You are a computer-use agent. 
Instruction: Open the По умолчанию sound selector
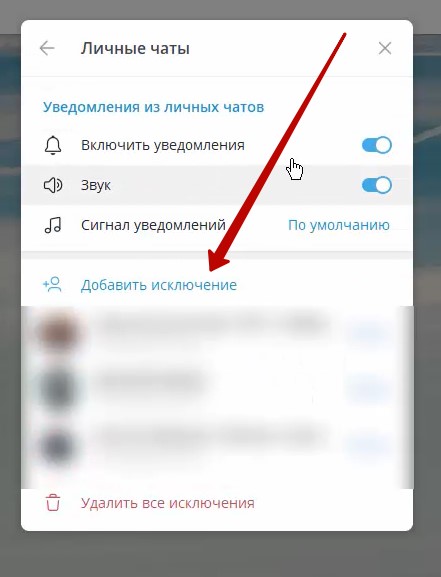(339, 225)
